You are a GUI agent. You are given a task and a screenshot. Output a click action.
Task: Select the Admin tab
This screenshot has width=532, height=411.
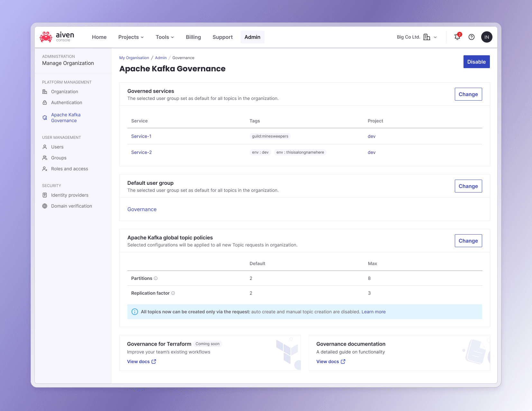pos(252,37)
